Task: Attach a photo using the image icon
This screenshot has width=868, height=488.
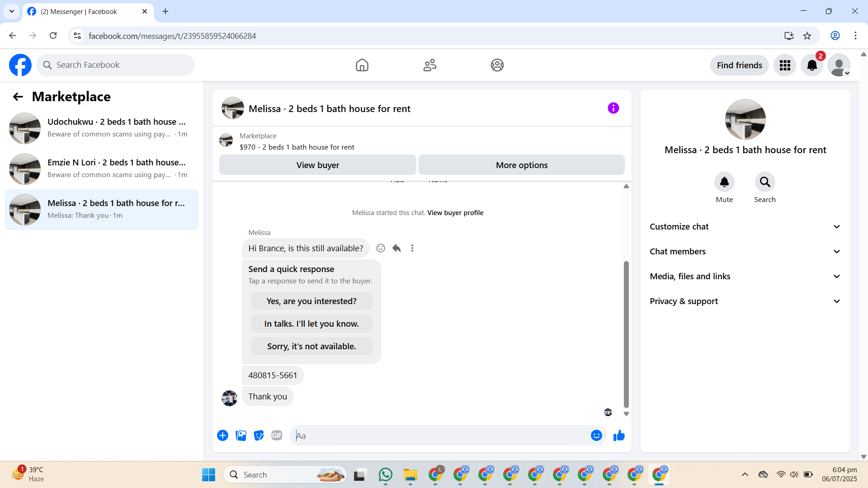Action: point(241,436)
